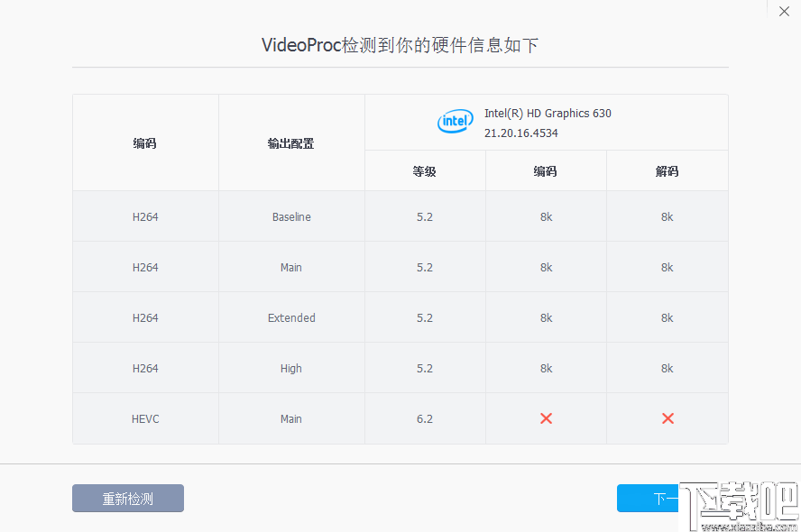This screenshot has width=801, height=532.
Task: Select the H264 Extended profile row
Action: 290,317
